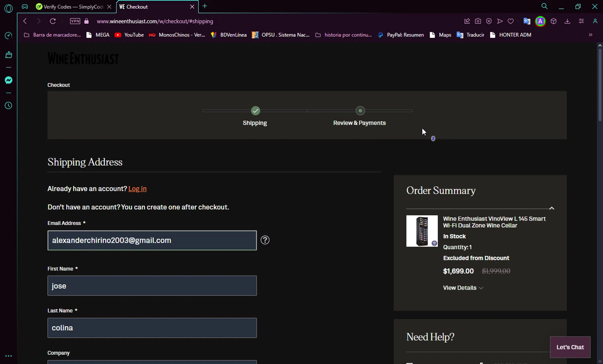Open the ad blocker shield icon

[489, 21]
